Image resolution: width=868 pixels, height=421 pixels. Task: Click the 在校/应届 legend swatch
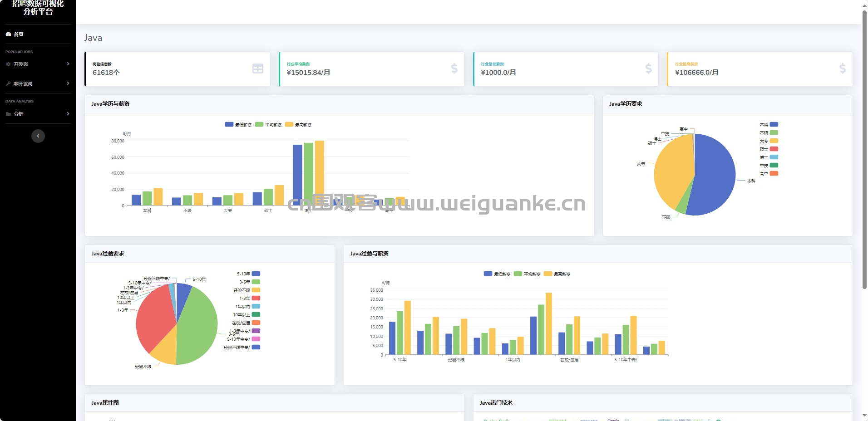[x=256, y=323]
